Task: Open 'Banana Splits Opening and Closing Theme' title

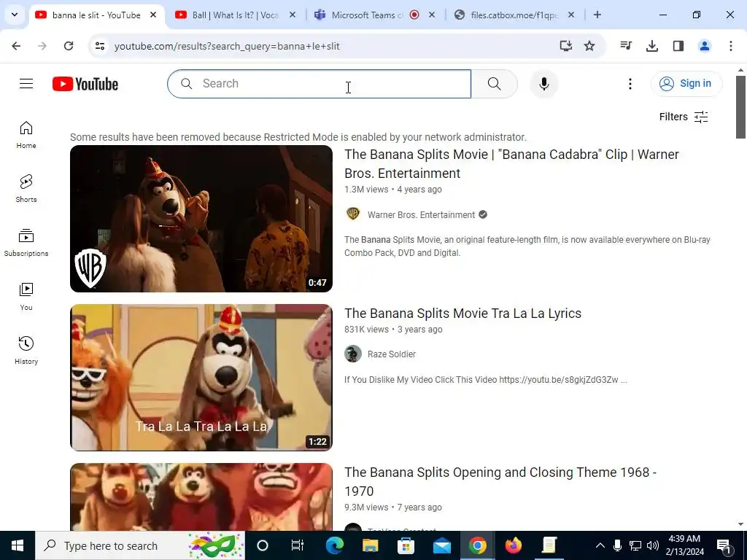Action: [x=500, y=481]
